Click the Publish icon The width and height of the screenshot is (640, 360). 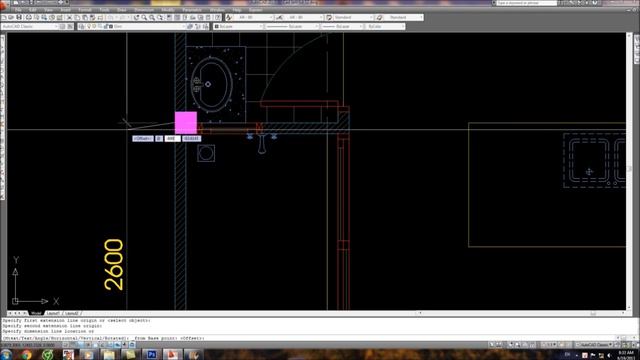tap(44, 18)
